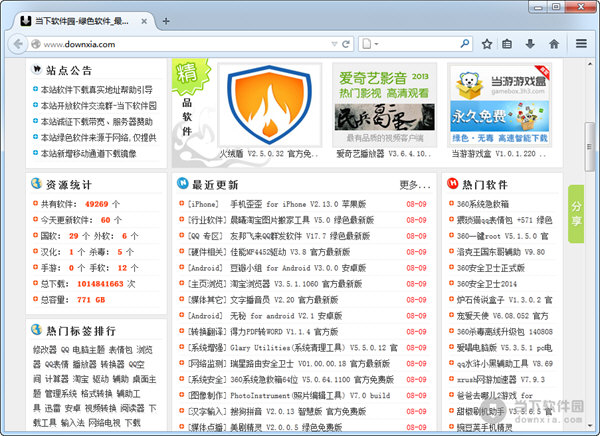Click the green 分享 side button

576,214
